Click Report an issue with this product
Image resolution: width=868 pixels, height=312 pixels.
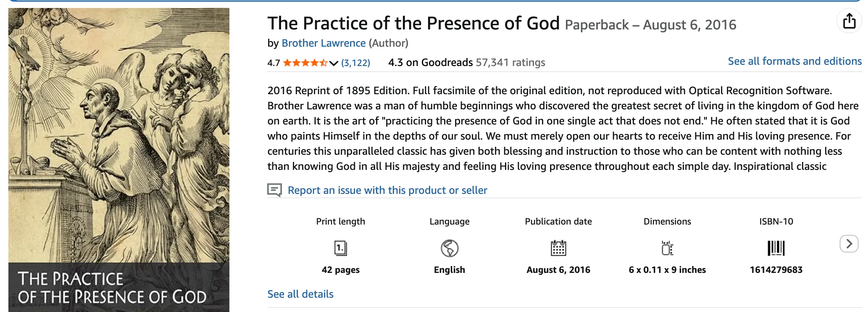coord(387,190)
